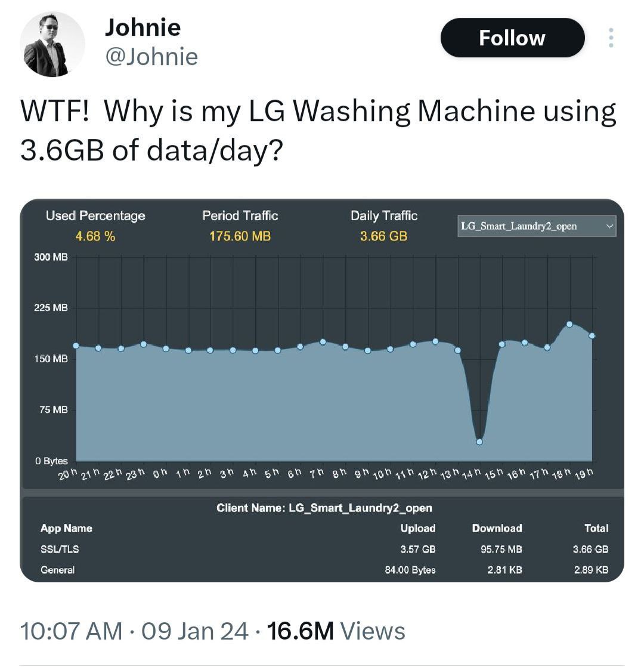This screenshot has height=667, width=644.
Task: Click the Used Percentage 4.68 % value
Action: click(95, 236)
